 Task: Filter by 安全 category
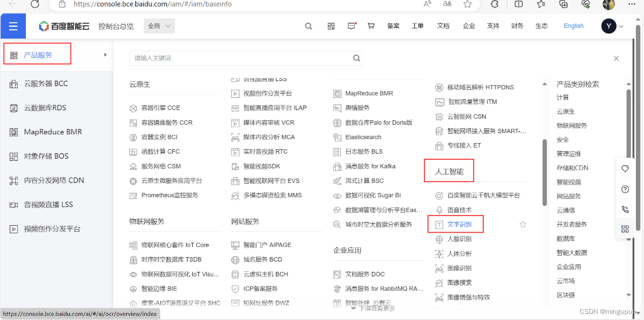tap(563, 139)
